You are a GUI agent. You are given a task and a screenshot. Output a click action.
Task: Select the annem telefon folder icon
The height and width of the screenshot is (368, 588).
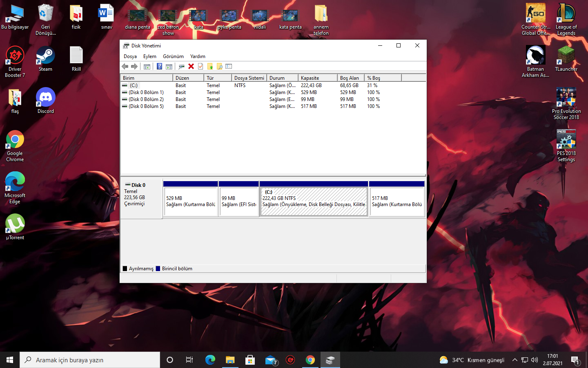[321, 20]
